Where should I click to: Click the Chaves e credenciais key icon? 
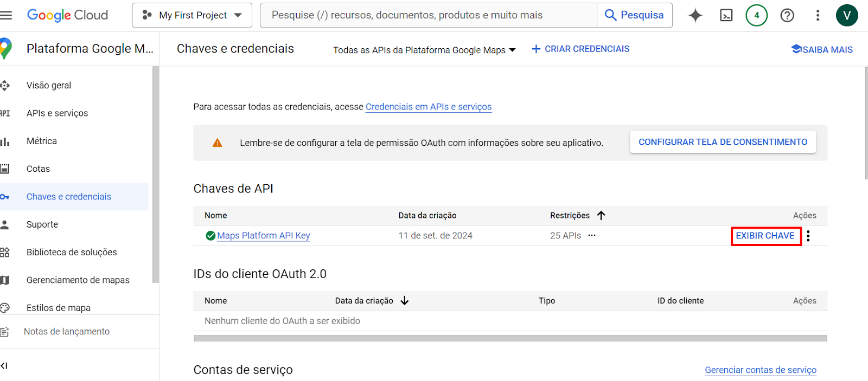(5, 197)
